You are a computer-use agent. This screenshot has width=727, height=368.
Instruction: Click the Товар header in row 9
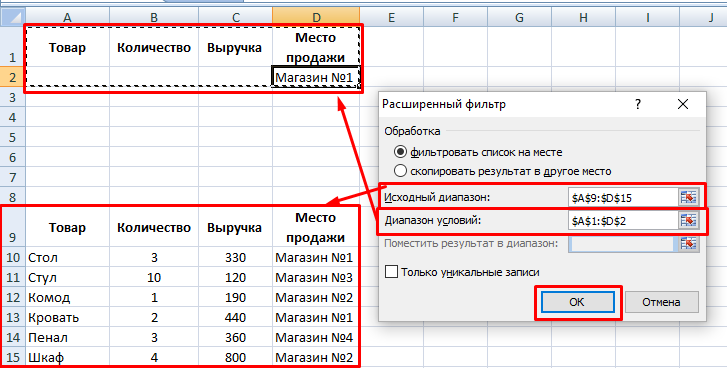tap(67, 228)
